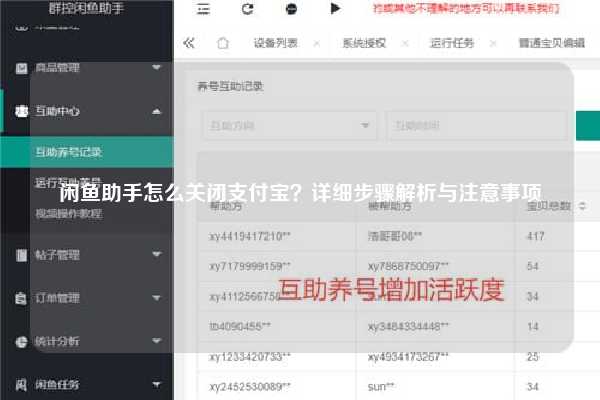Click the 商品管理 sidebar icon
The width and height of the screenshot is (600, 400).
tap(21, 68)
